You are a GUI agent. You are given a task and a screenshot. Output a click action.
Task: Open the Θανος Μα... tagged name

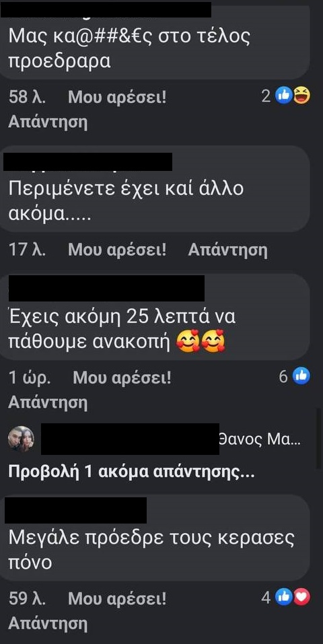260,440
